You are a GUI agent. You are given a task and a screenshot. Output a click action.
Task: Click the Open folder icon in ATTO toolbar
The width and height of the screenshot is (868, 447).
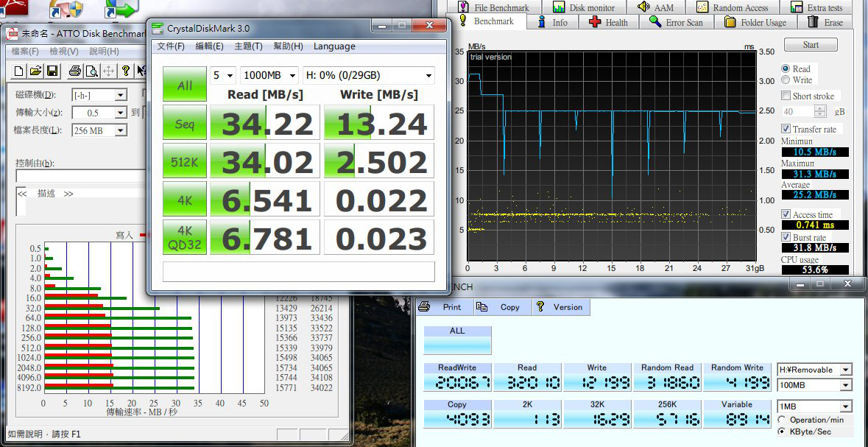pyautogui.click(x=35, y=71)
